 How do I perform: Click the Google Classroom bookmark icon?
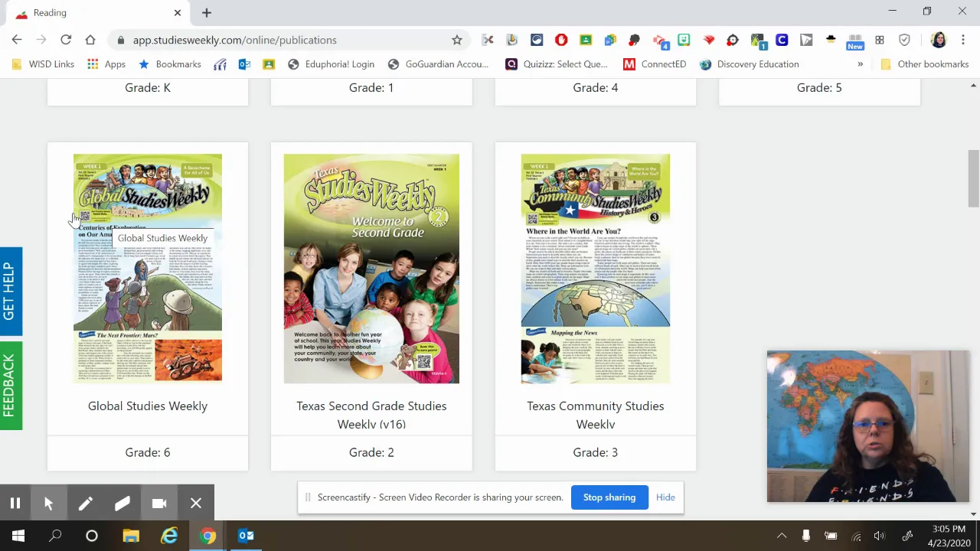[x=269, y=64]
